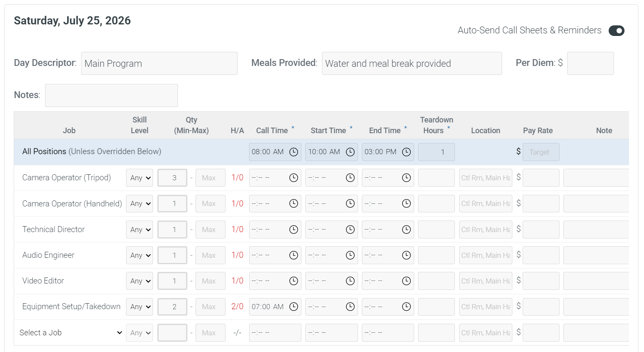
Task: Click Location field for Technical Director
Action: click(486, 230)
